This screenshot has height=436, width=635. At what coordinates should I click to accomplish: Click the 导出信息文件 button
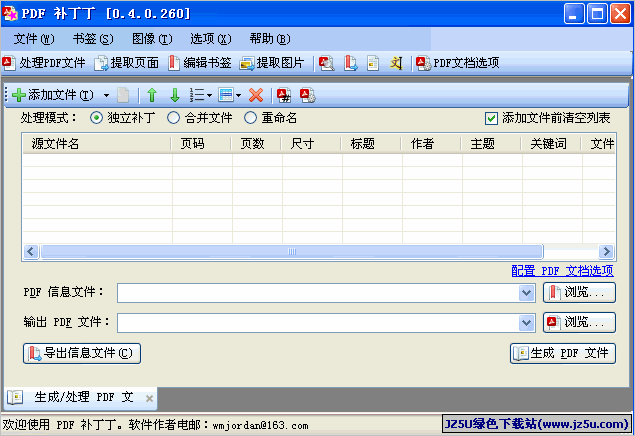point(82,353)
